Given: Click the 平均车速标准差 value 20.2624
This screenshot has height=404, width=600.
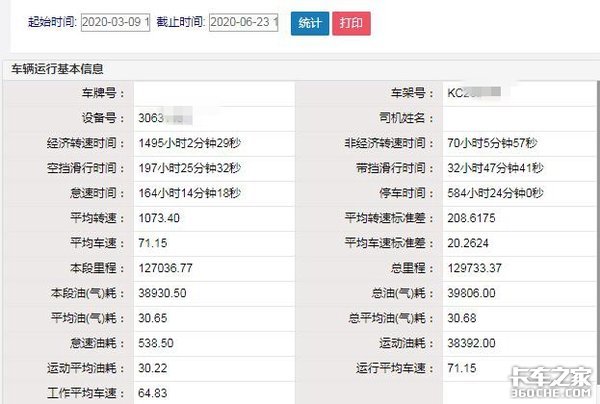Looking at the screenshot, I should pyautogui.click(x=468, y=243).
